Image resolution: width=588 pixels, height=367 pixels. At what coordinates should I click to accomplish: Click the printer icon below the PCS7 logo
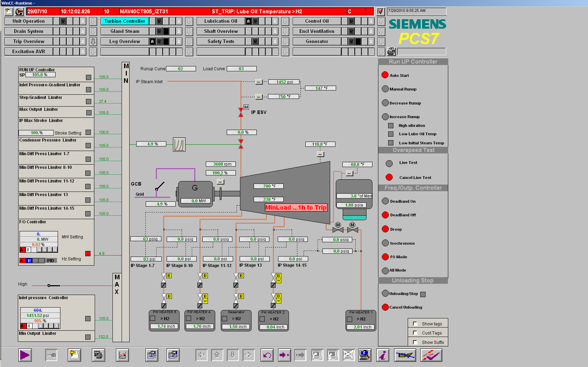click(x=391, y=52)
